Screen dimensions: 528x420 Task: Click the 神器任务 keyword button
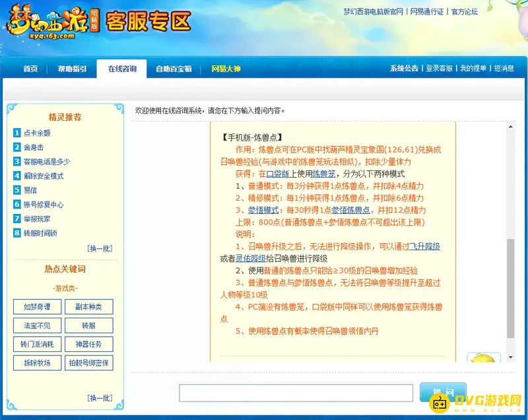(89, 344)
